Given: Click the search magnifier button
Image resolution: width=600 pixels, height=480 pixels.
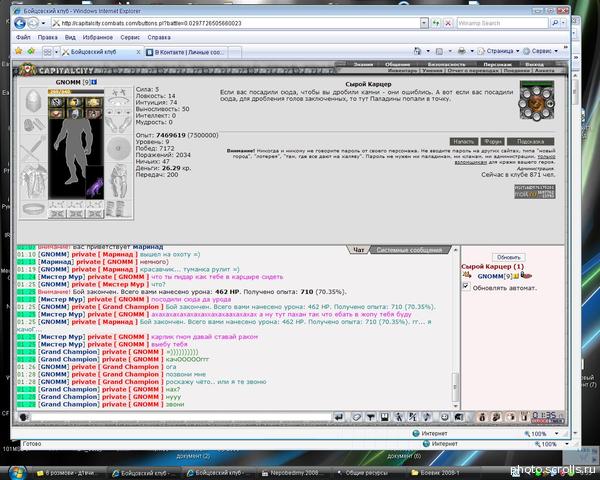Looking at the screenshot, I should coord(555,23).
